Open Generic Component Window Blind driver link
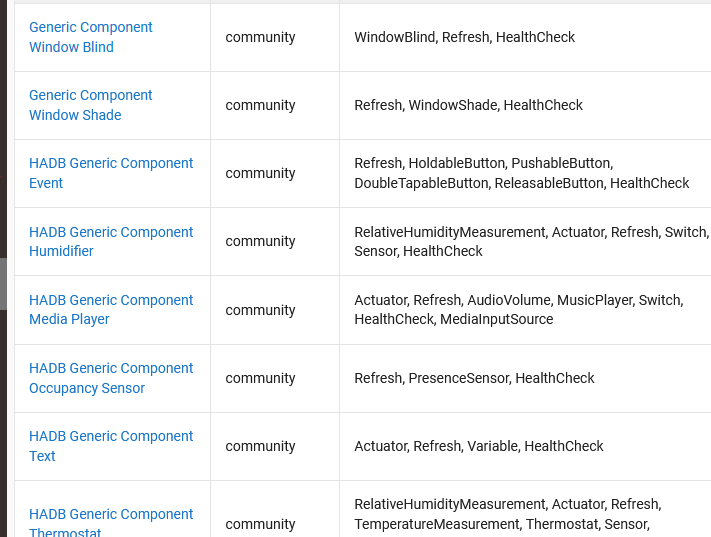This screenshot has width=711, height=537. [x=91, y=37]
